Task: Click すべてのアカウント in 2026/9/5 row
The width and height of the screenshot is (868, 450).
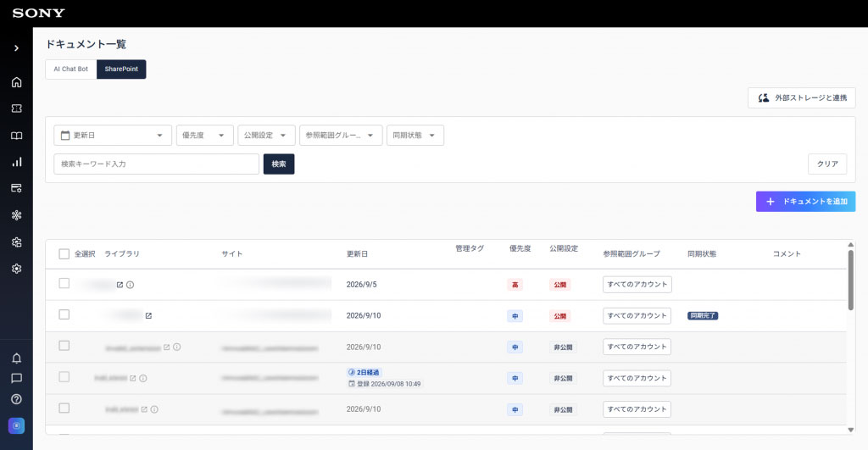Action: click(637, 285)
